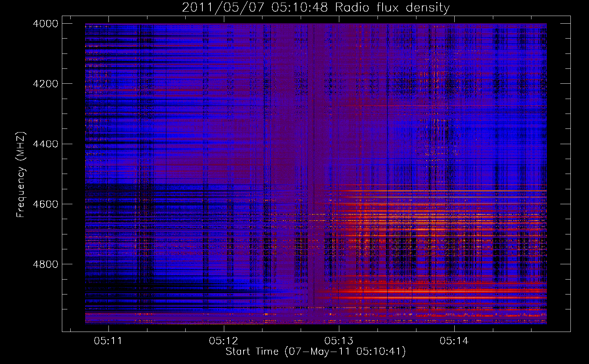Screen dimensions: 589x364
Task: Click the '05:13' time axis label
Action: pos(339,341)
